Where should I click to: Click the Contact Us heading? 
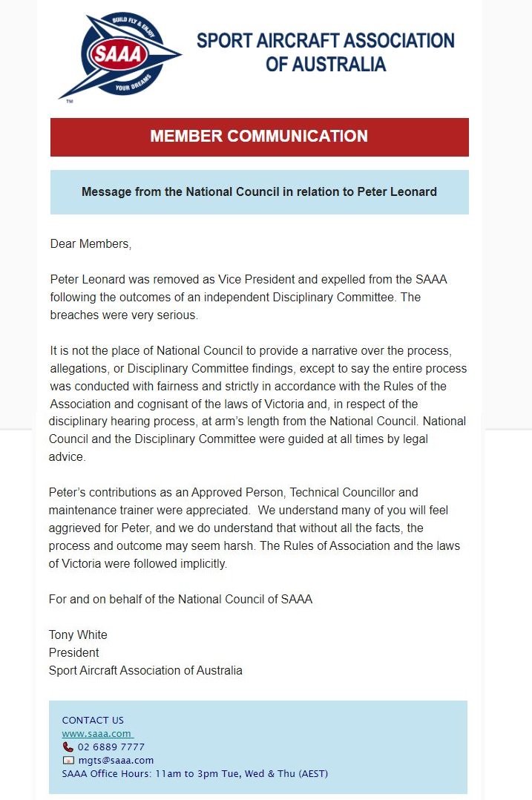pos(93,720)
